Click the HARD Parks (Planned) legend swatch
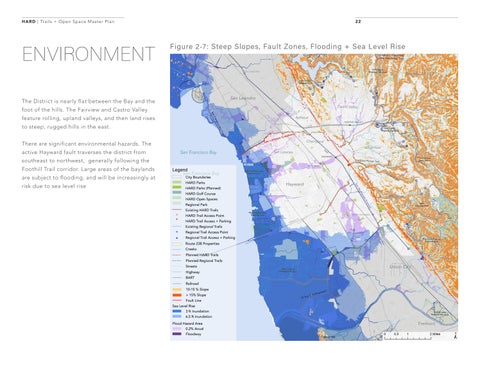Viewport: 480px width, 371px height. (x=177, y=188)
